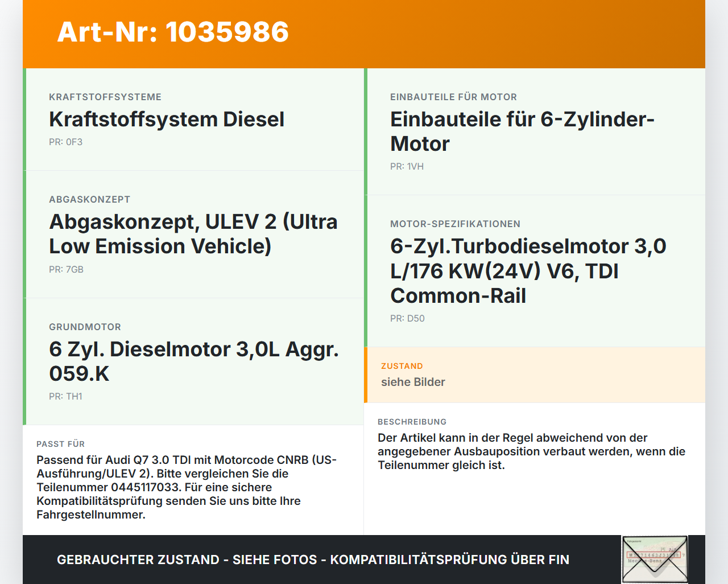Click the Audi Q7 compatibility paragraph
Image resolution: width=728 pixels, height=584 pixels.
(x=187, y=487)
